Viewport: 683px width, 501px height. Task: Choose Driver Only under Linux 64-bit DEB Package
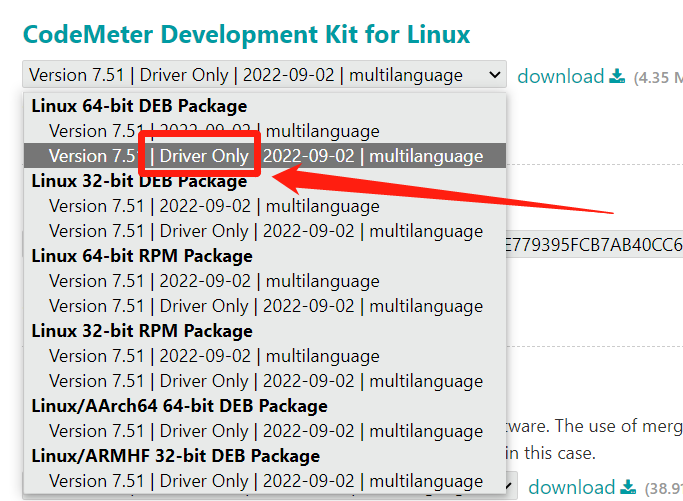(266, 156)
